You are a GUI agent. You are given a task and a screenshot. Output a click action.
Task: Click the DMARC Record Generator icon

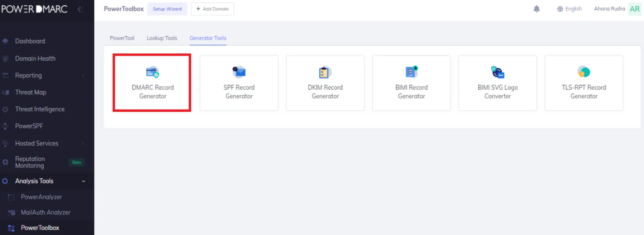[152, 72]
